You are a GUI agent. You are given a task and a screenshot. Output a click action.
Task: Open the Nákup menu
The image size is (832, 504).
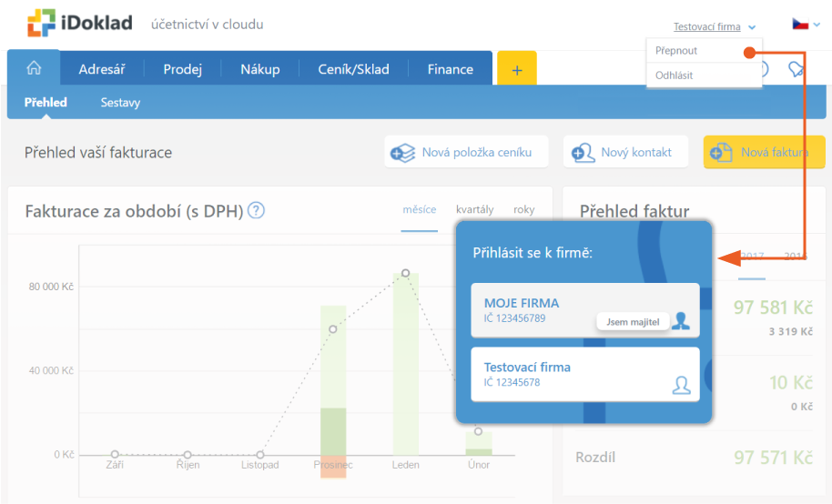click(x=260, y=69)
